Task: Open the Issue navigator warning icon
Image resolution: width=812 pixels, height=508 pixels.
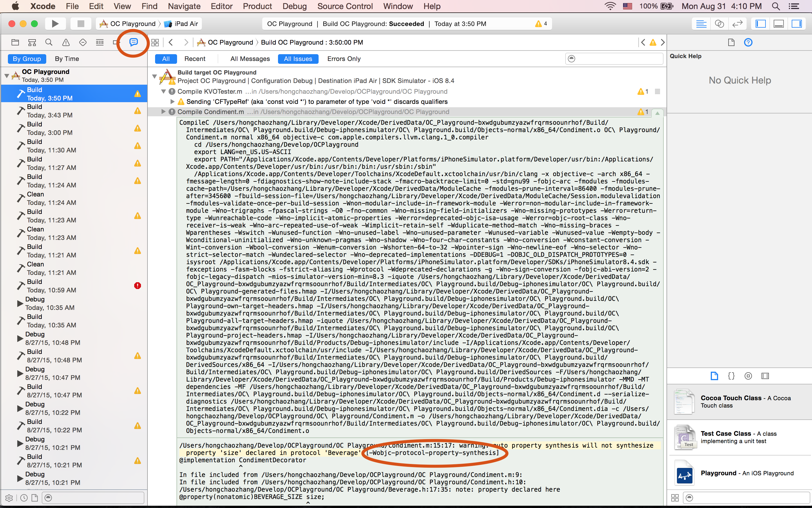Action: (x=66, y=42)
